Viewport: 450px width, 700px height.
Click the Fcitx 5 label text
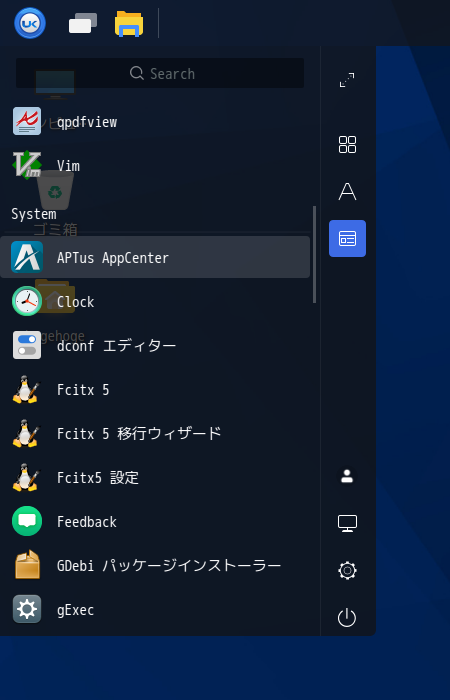coord(83,390)
